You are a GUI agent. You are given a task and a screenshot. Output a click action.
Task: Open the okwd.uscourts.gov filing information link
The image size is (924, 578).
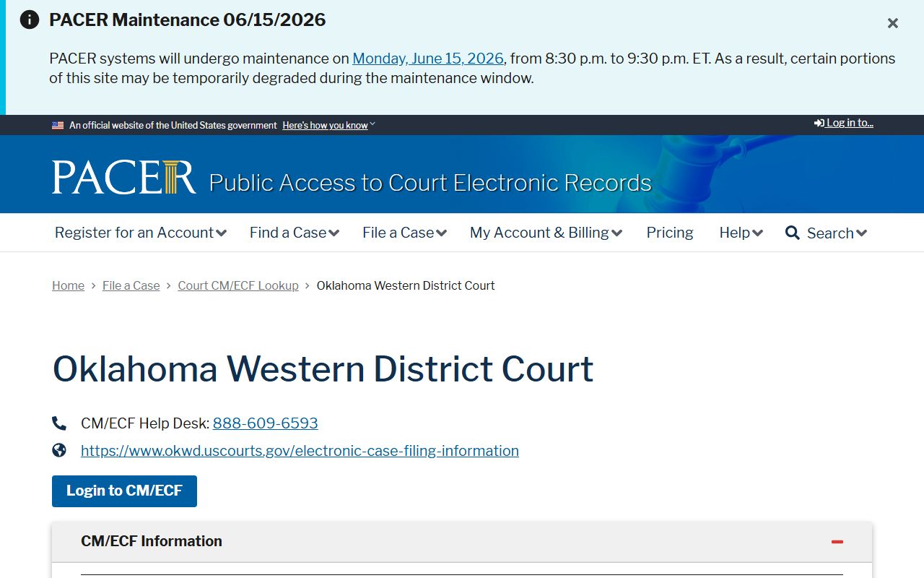pyautogui.click(x=300, y=451)
